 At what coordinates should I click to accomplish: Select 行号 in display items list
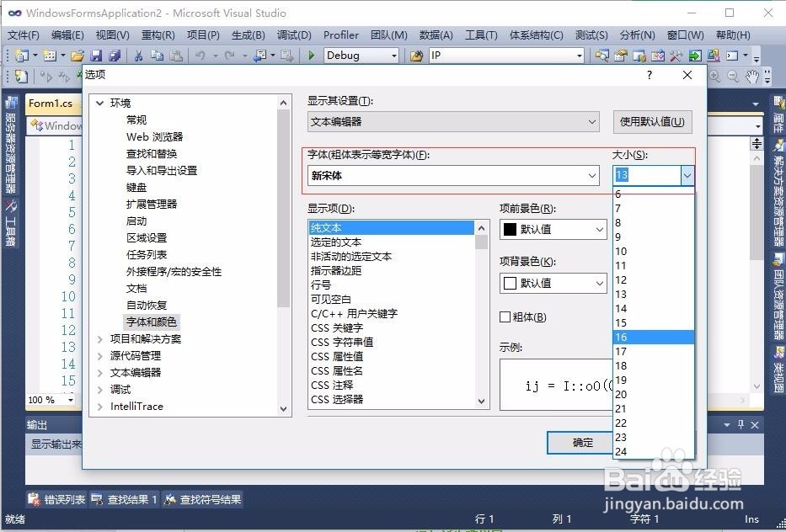point(321,285)
